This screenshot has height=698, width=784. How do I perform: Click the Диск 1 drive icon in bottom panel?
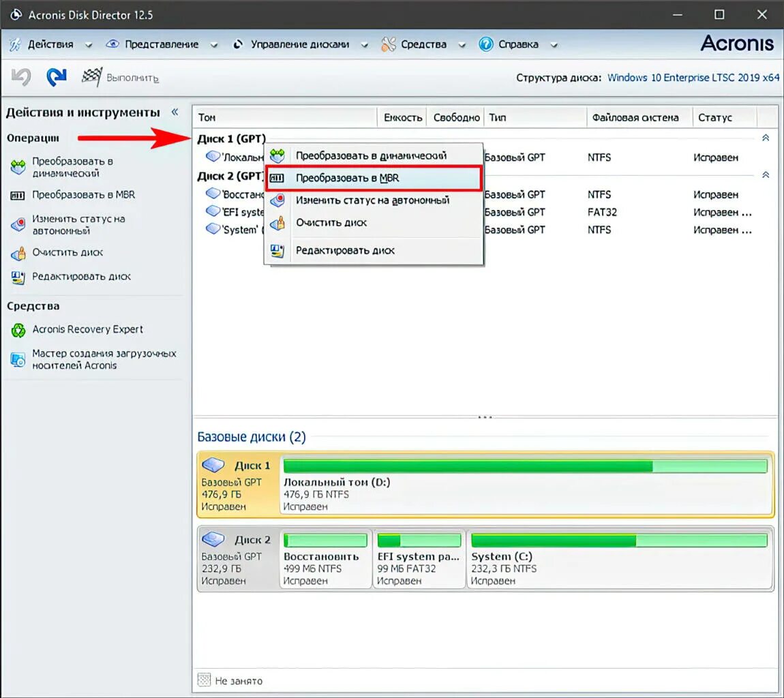point(213,464)
